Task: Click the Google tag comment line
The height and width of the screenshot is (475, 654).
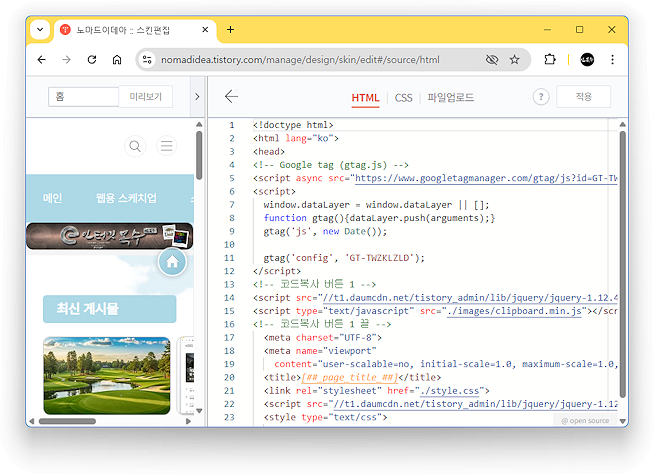Action: click(x=331, y=165)
